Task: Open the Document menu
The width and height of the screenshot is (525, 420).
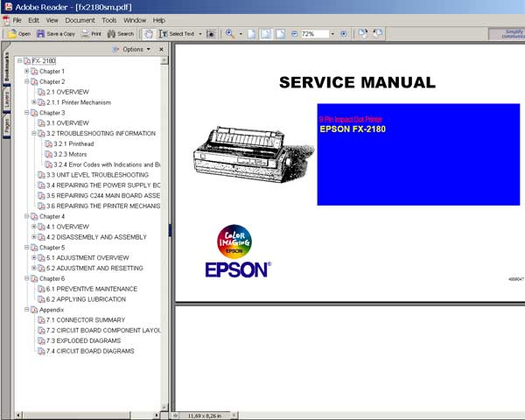Action: tap(80, 20)
